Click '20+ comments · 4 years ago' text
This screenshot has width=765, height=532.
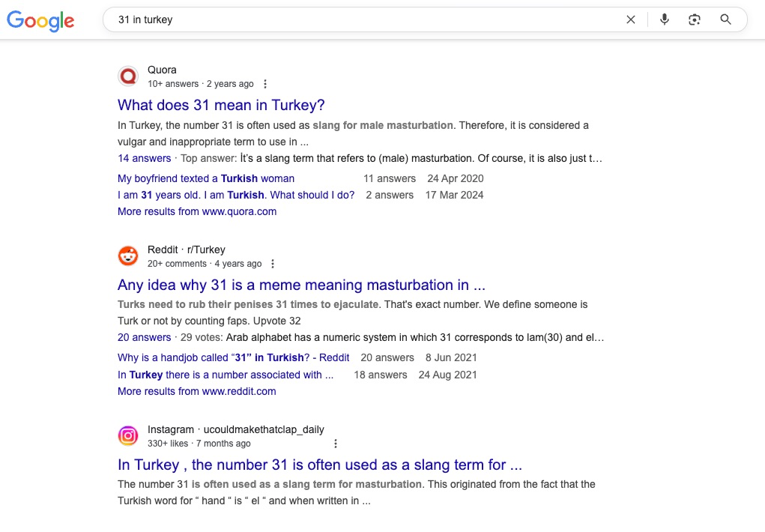tap(205, 264)
